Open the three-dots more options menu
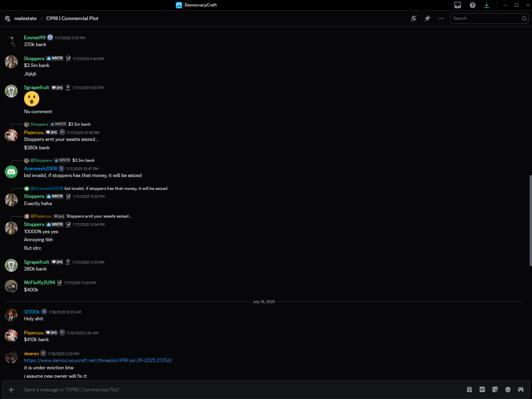The image size is (532, 399). pos(441,18)
